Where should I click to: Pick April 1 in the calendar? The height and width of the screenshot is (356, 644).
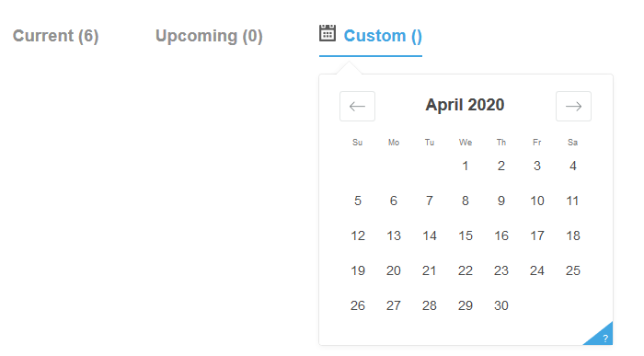(x=466, y=166)
